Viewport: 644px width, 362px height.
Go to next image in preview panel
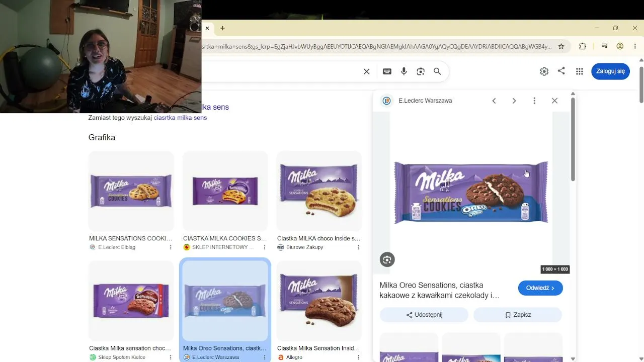pyautogui.click(x=514, y=101)
